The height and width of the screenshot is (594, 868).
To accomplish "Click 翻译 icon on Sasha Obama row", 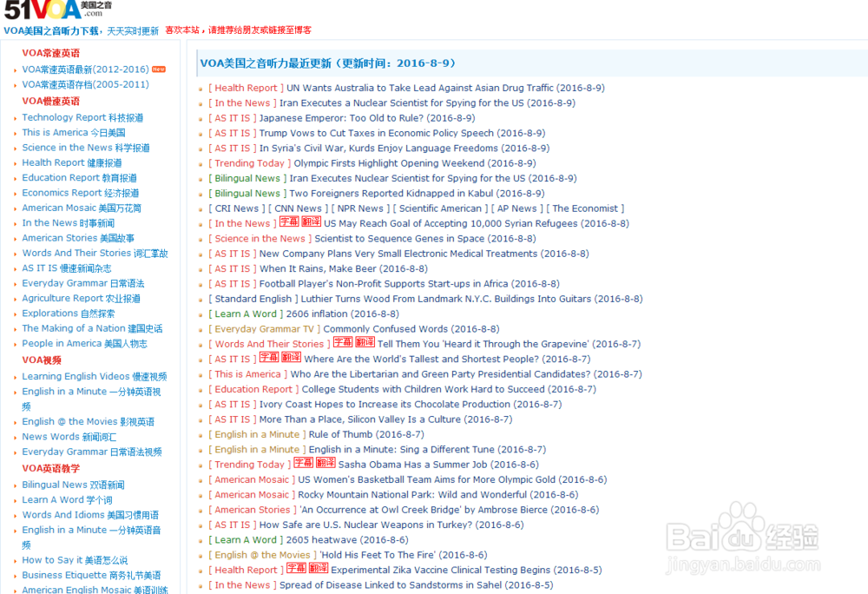I will point(326,464).
